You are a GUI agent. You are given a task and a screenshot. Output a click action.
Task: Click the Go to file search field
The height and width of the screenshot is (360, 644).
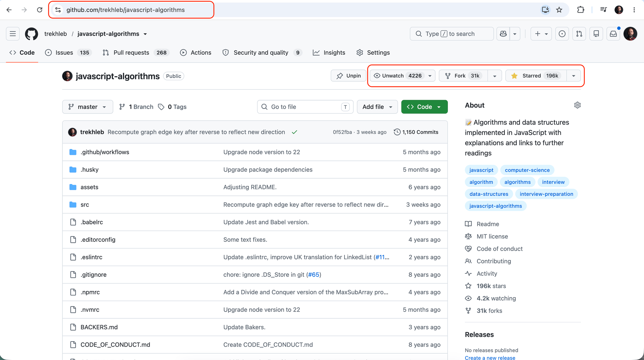click(x=305, y=107)
